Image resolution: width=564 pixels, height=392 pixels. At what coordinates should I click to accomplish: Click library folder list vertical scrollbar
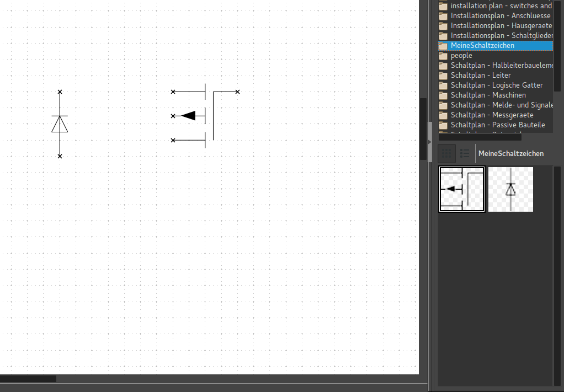coord(557,46)
